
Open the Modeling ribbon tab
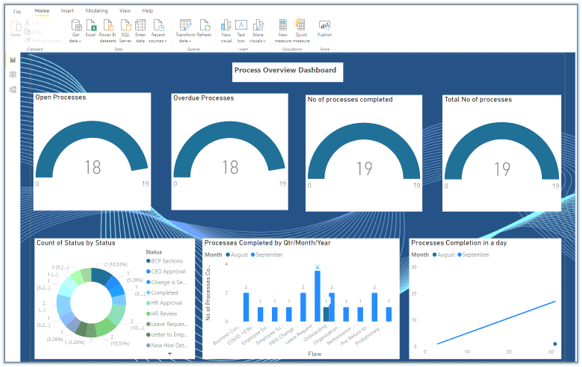97,11
